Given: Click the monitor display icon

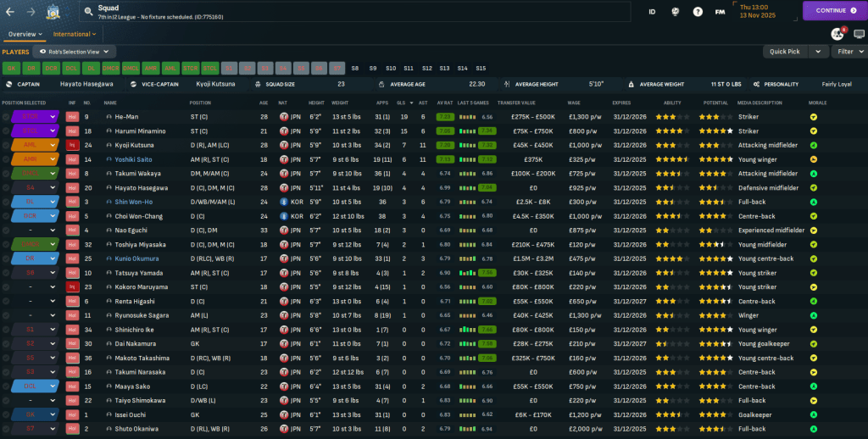Looking at the screenshot, I should pyautogui.click(x=858, y=34).
